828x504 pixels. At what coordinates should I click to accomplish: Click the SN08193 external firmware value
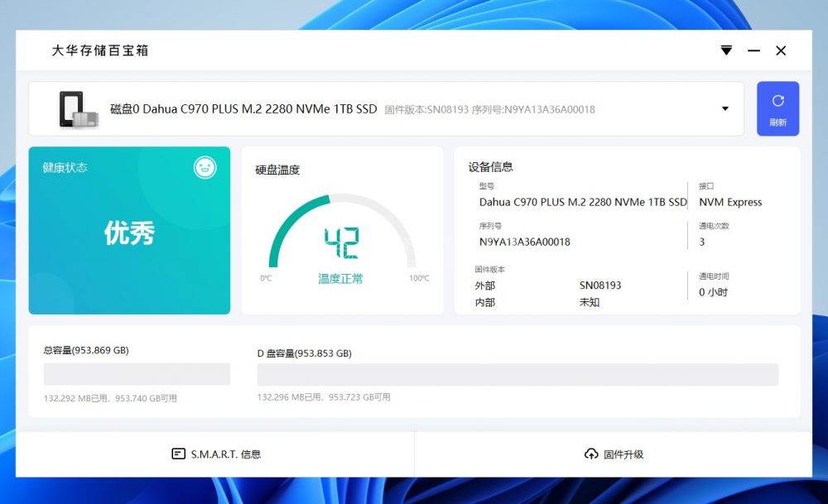600,286
